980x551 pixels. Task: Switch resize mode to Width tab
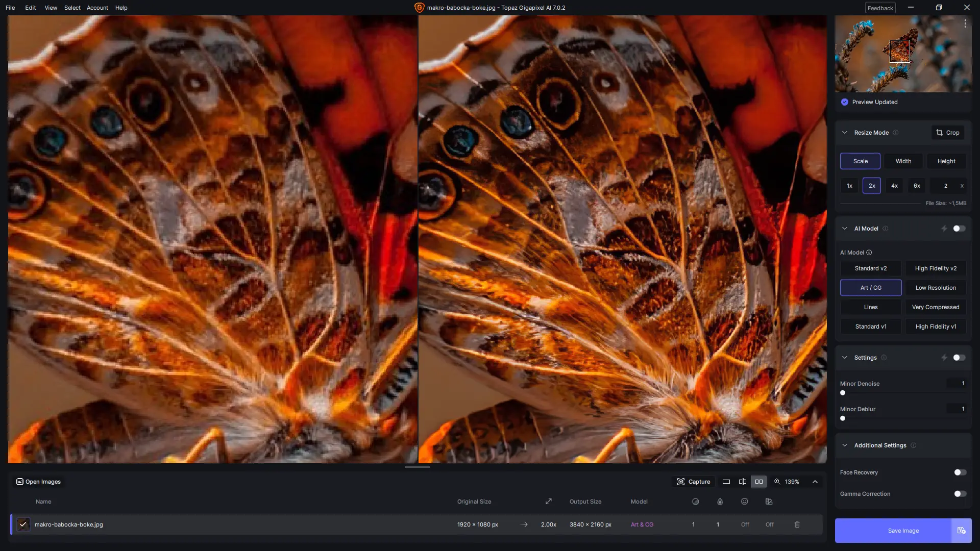(x=903, y=161)
